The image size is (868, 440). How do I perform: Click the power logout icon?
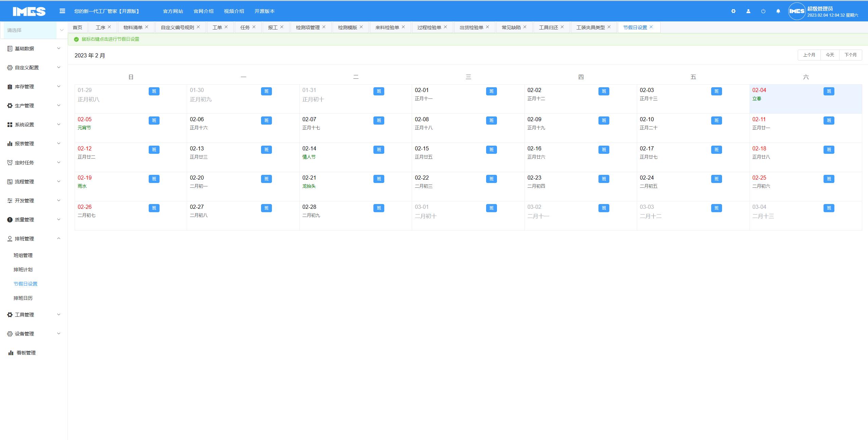[763, 11]
